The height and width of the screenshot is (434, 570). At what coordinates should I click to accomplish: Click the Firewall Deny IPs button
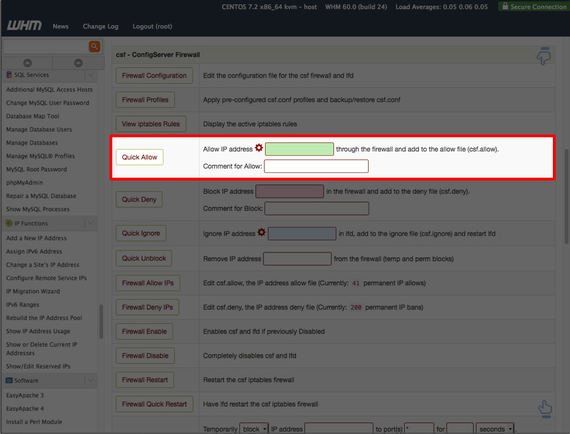pyautogui.click(x=147, y=307)
